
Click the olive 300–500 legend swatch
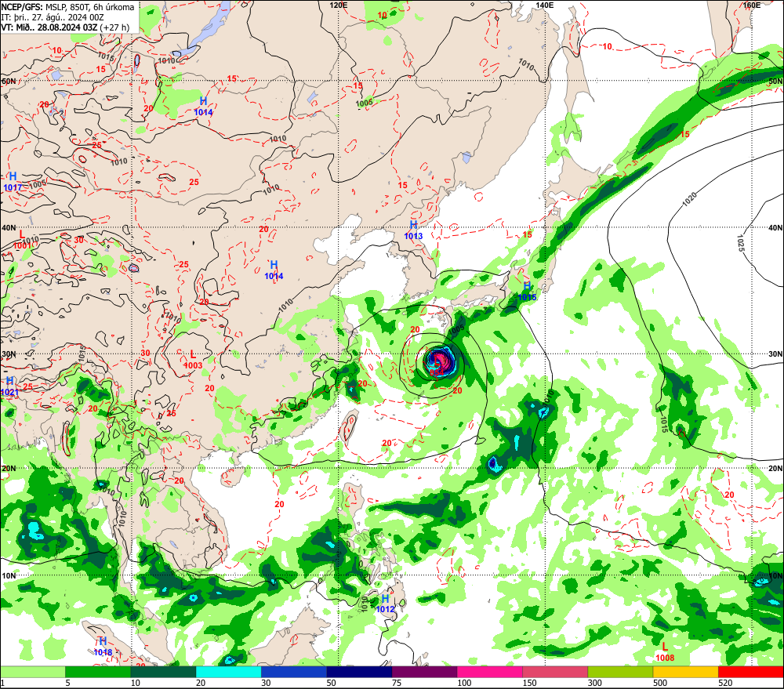[620, 672]
